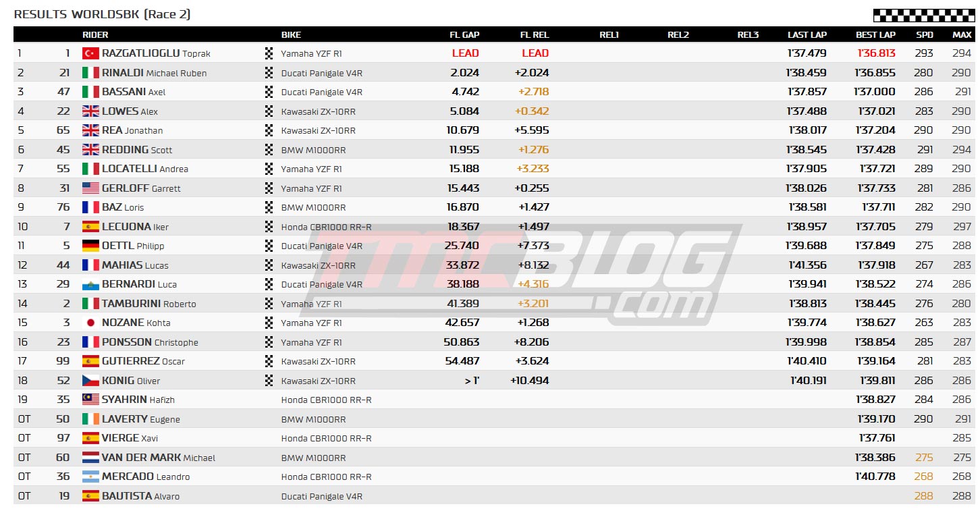Click the British flag beside REDDING Scott
This screenshot has height=513, width=980.
90,149
